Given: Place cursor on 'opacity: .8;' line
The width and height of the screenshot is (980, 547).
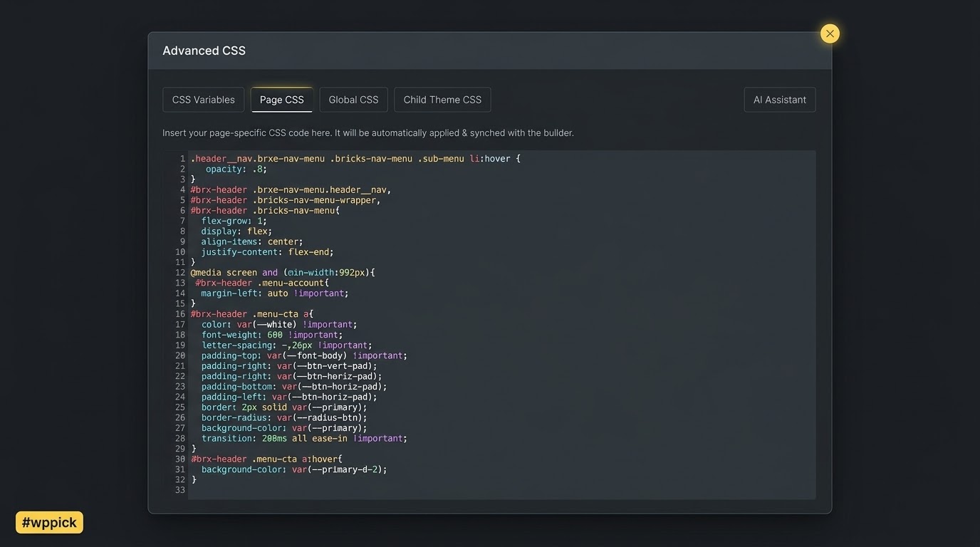Looking at the screenshot, I should pos(236,169).
